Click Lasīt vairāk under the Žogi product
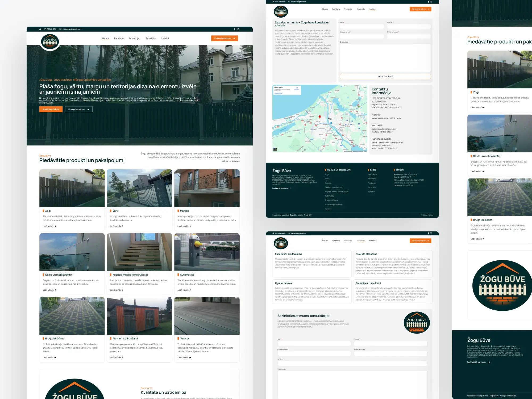 49,226
